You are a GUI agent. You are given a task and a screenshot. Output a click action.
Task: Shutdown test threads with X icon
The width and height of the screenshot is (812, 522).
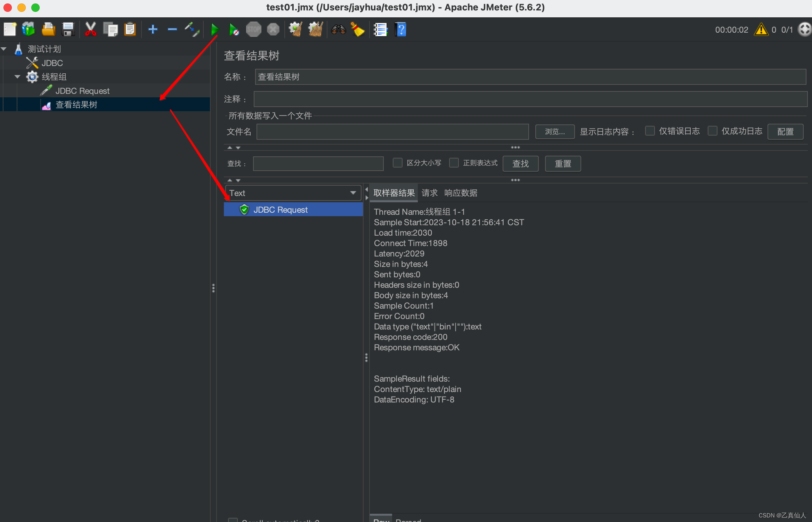273,30
